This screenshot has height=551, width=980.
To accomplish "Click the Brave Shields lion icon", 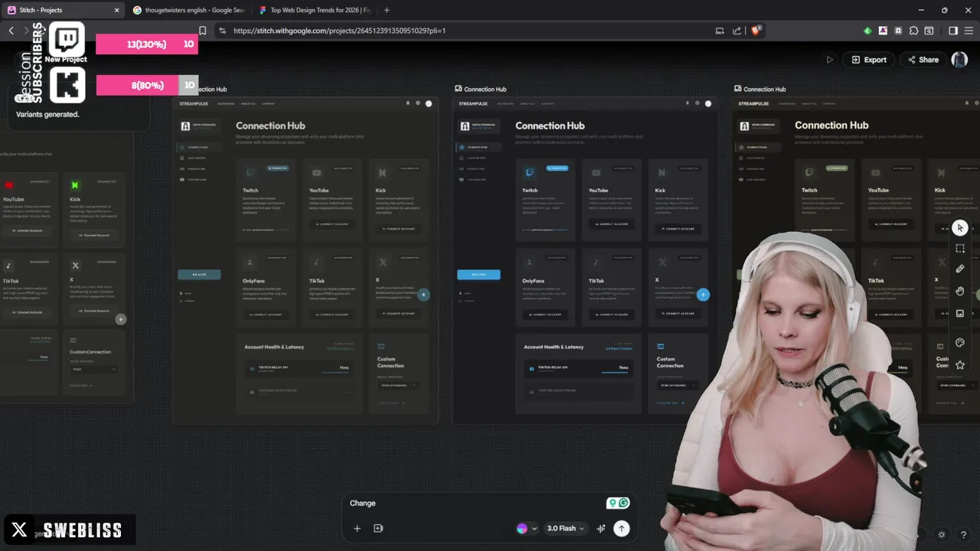I will coord(756,31).
